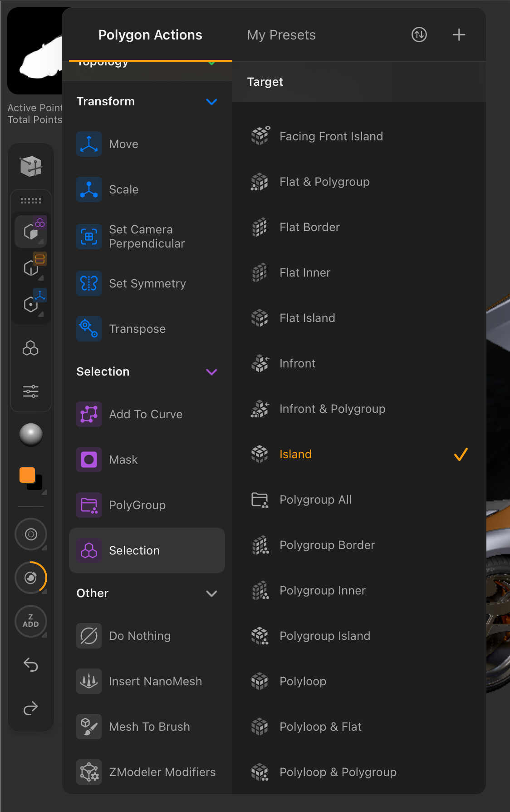Screen dimensions: 510x812
Task: Choose Polyloop & Polygroup target
Action: click(x=359, y=772)
